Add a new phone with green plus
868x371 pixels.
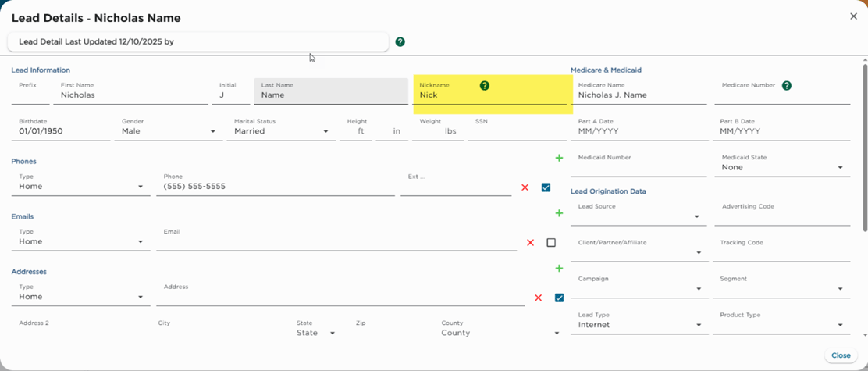point(559,159)
